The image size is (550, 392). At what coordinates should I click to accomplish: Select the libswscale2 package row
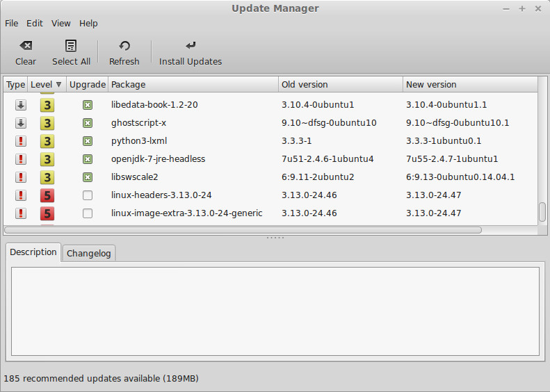[270, 177]
